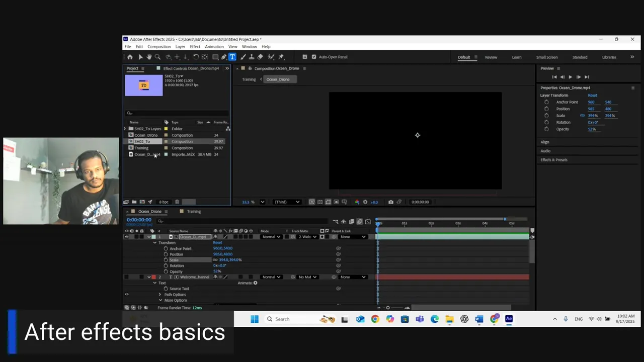Open the Effect menu
This screenshot has width=644, height=362.
point(195,47)
